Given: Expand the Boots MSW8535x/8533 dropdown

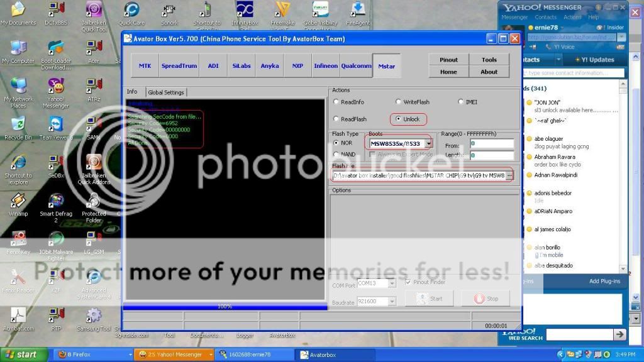Looking at the screenshot, I should click(x=429, y=144).
